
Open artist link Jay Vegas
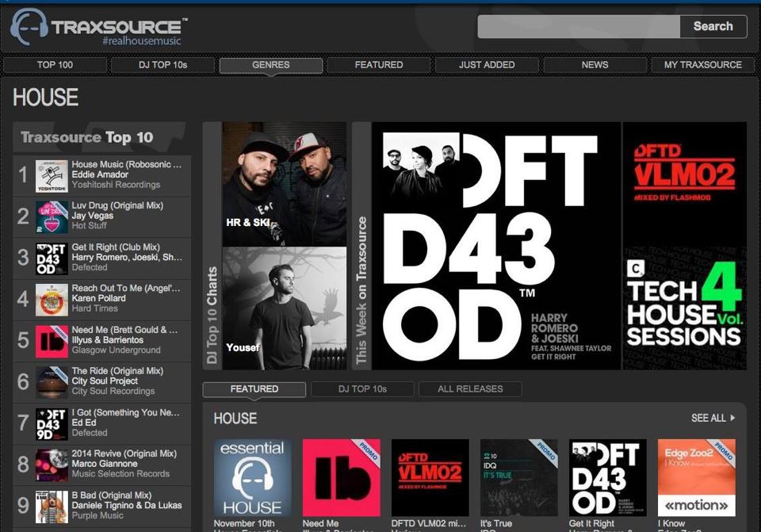(92, 216)
